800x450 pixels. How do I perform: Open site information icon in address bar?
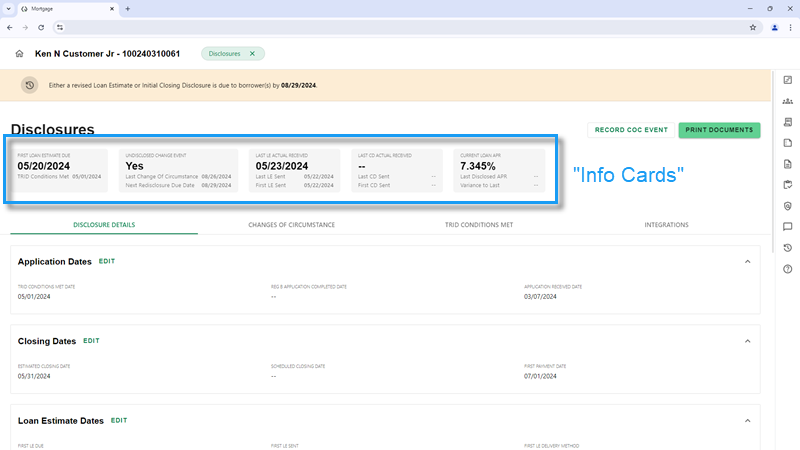(60, 28)
